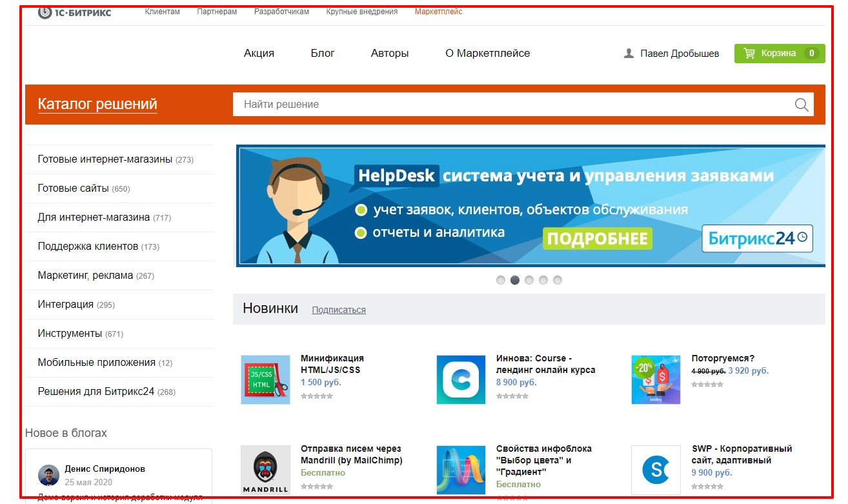848x504 pixels.
Task: Open the Разработчикам top menu item
Action: tap(281, 12)
